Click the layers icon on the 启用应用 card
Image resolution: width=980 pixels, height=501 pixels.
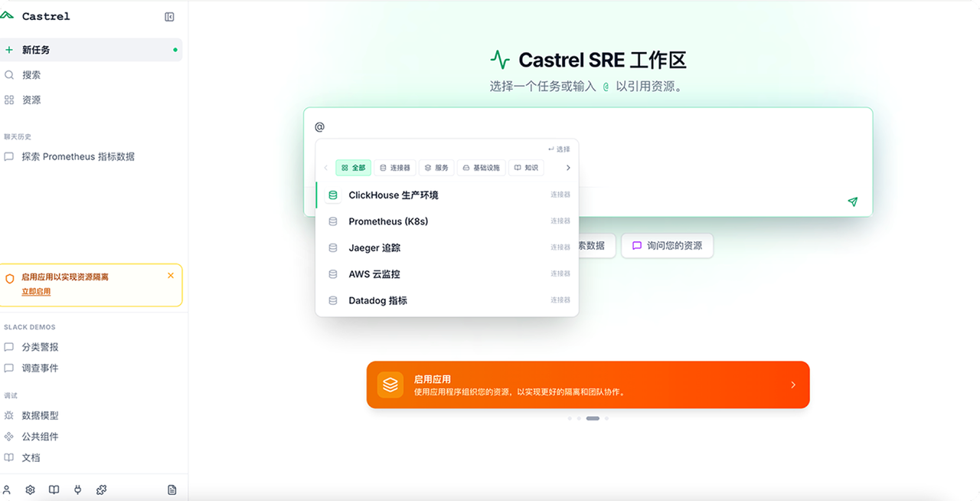tap(390, 385)
